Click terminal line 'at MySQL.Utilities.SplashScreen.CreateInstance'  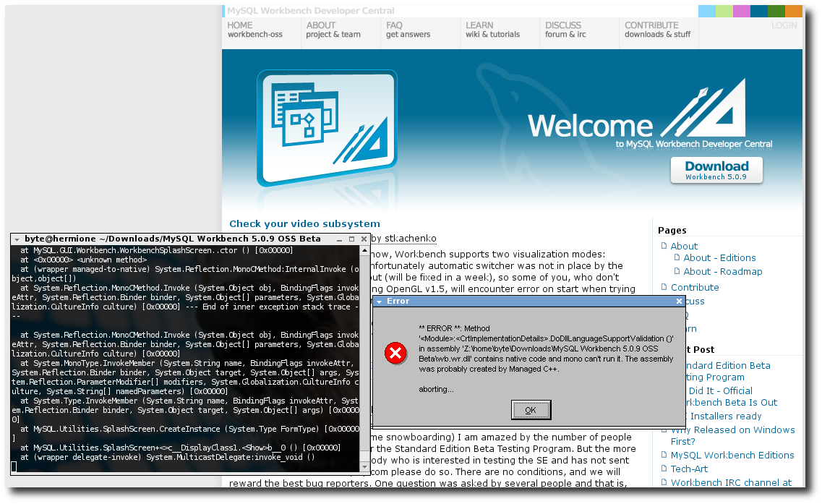[x=186, y=429]
